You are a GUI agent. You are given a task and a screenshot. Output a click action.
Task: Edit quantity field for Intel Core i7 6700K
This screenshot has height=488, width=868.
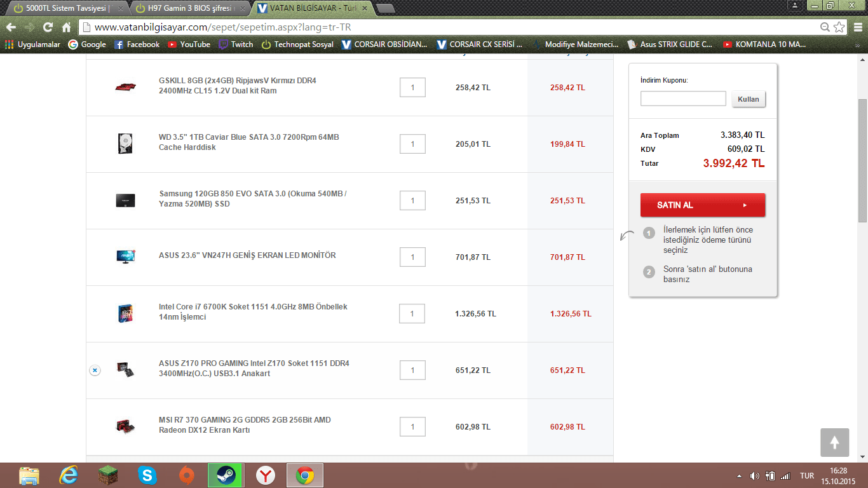pos(412,313)
